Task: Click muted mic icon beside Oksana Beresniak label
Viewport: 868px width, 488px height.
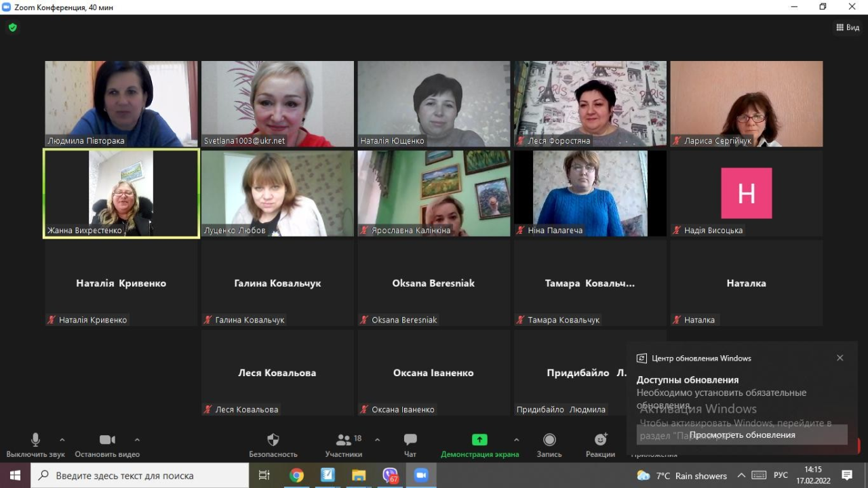Action: (364, 320)
